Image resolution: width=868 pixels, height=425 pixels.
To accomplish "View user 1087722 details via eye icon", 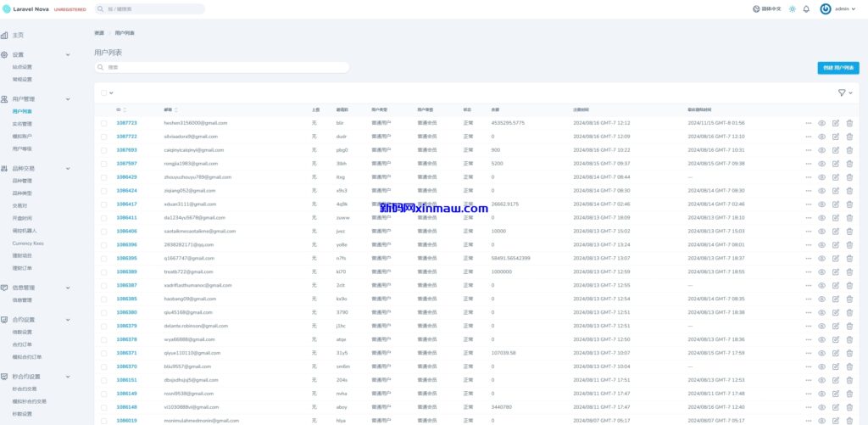I will coord(821,137).
